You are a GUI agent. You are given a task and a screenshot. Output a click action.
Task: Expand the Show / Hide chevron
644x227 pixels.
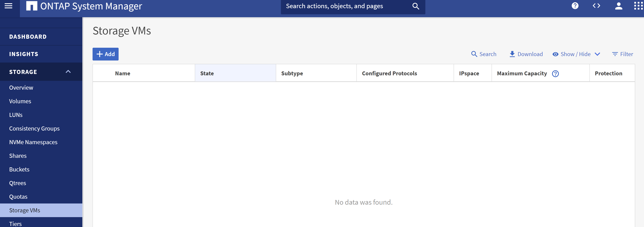598,54
